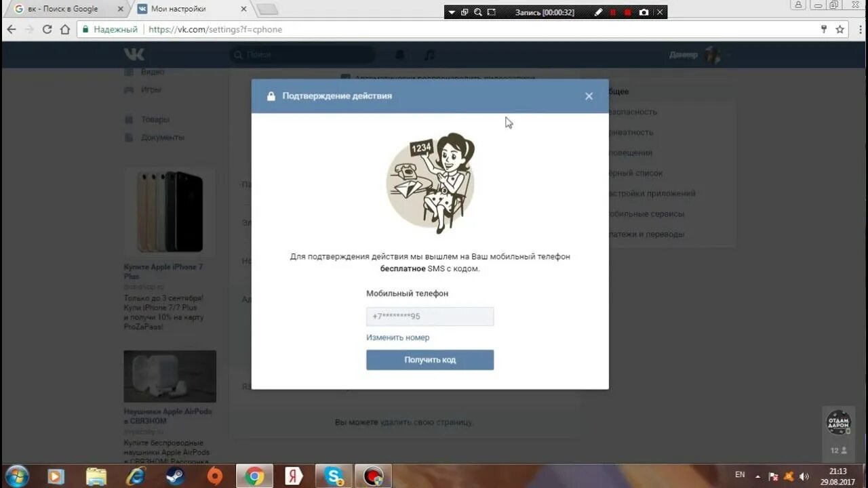This screenshot has width=868, height=488.
Task: Select the Мои настройки tab
Action: [192, 9]
